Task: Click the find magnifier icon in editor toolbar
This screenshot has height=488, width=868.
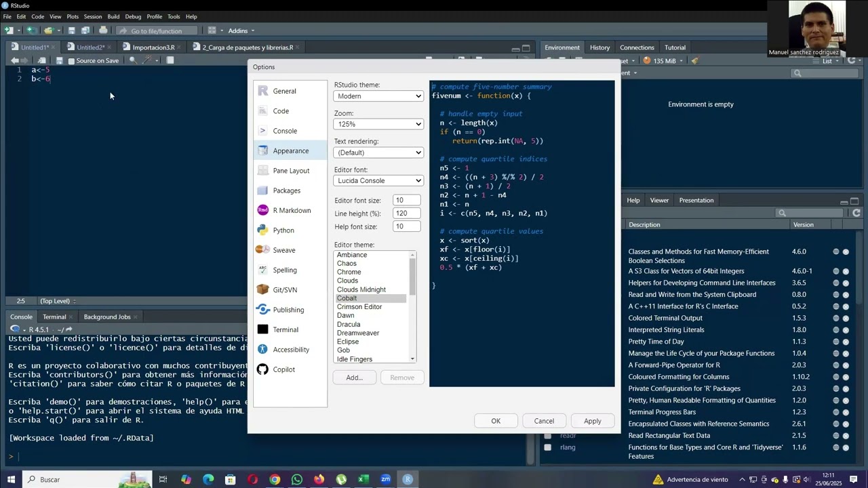Action: coord(133,60)
